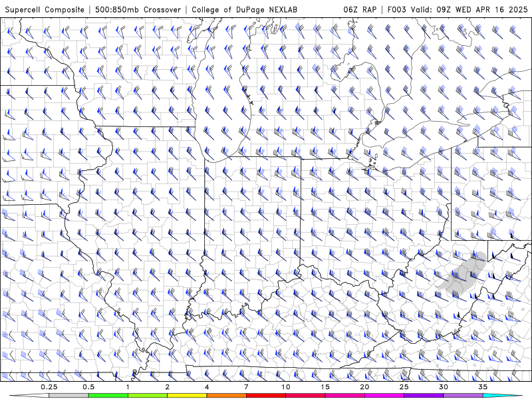This screenshot has height=399, width=532.
Task: Click the '30' legend value
Action: (444, 387)
